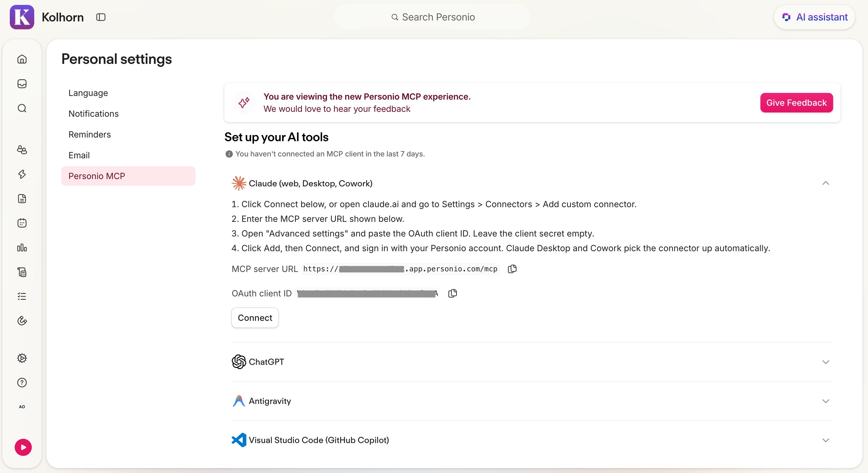868x473 pixels.
Task: Open the Settings gear icon in sidebar
Action: 22,358
